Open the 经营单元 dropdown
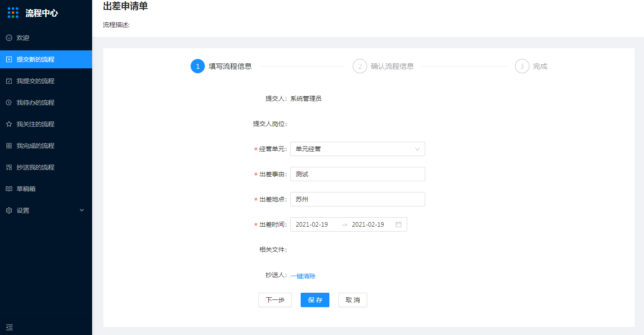Viewport: 644px width, 335px height. tap(358, 149)
